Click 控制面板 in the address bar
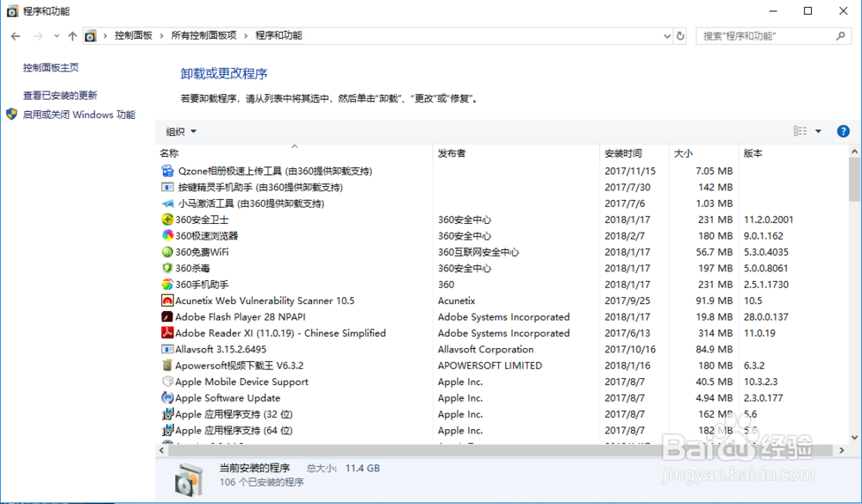Viewport: 862px width, 504px height. click(x=133, y=35)
